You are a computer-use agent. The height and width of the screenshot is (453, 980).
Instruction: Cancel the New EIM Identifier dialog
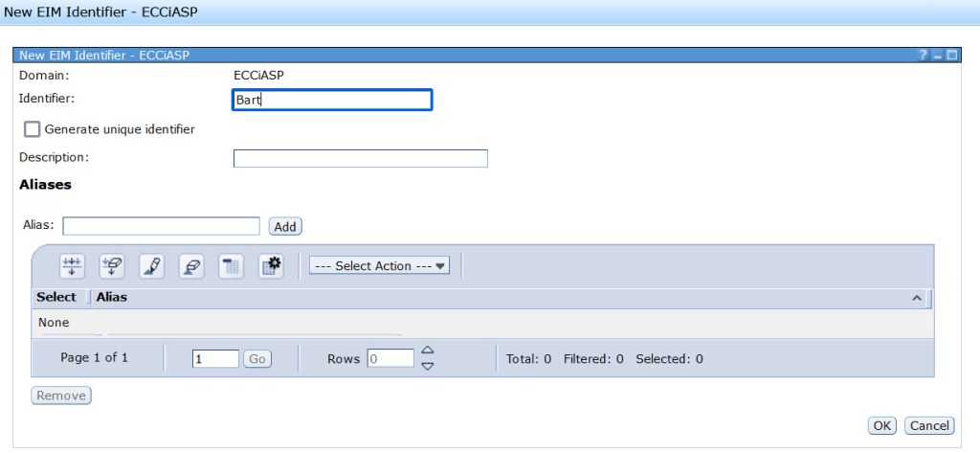pos(928,425)
